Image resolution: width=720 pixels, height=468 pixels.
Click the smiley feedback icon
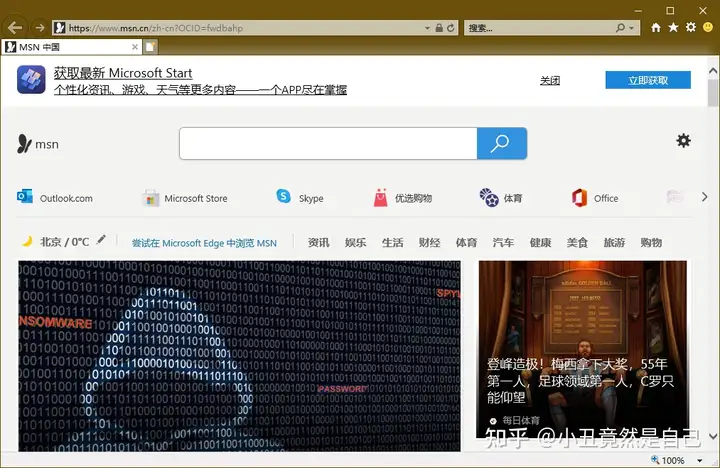(708, 28)
